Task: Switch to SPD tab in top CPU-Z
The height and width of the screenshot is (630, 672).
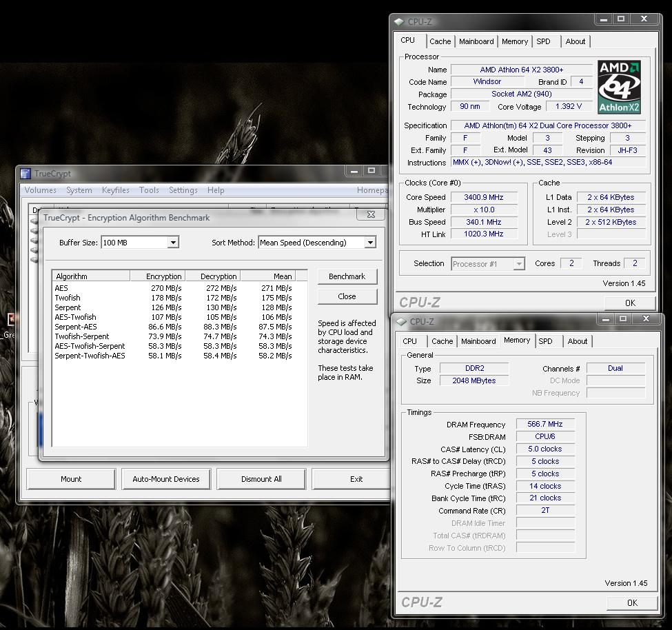Action: 543,41
